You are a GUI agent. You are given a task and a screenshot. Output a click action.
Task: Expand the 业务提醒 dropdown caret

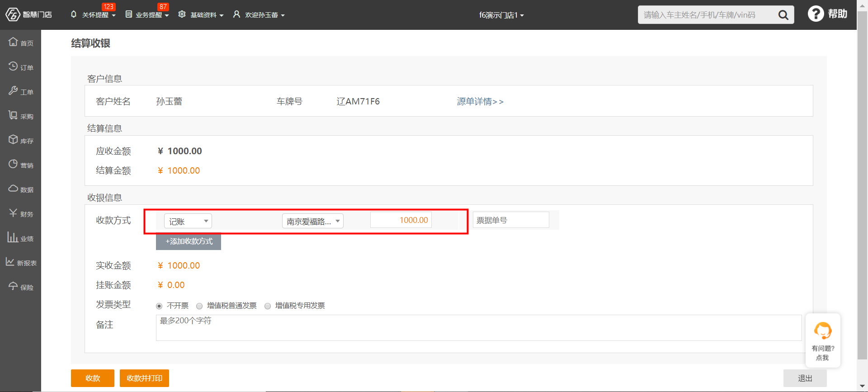167,15
